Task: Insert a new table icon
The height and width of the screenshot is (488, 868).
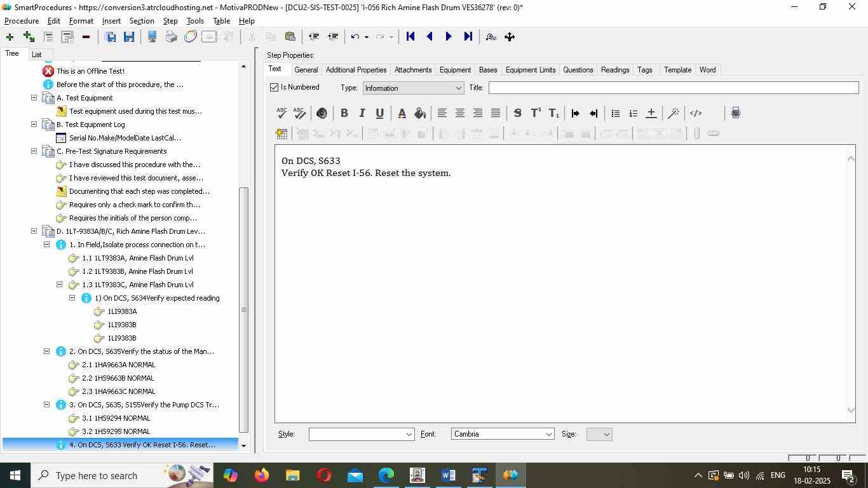Action: click(281, 133)
